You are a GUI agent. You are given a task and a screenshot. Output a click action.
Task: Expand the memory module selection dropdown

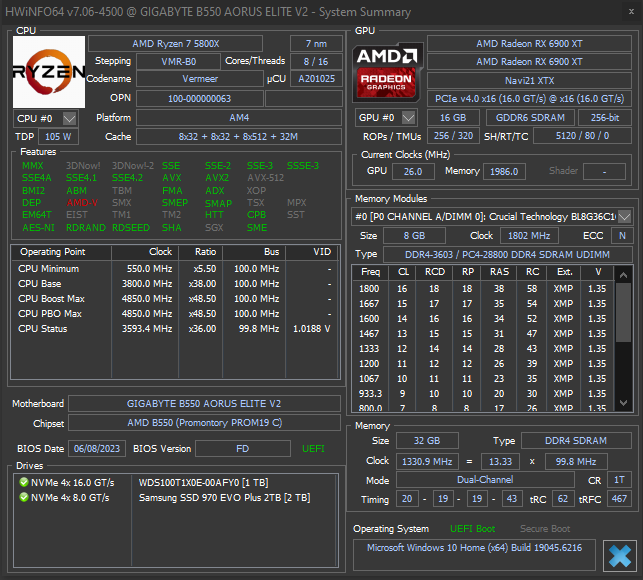tap(624, 216)
